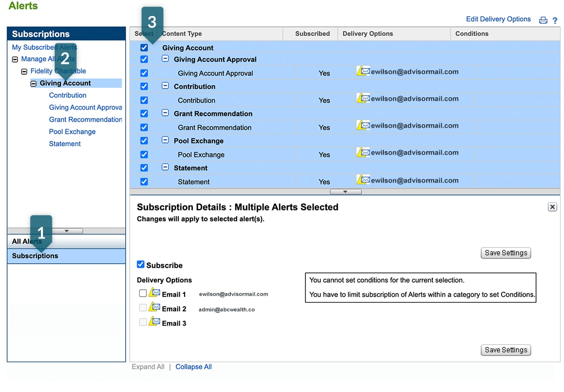
Task: Click the print icon
Action: pyautogui.click(x=543, y=20)
